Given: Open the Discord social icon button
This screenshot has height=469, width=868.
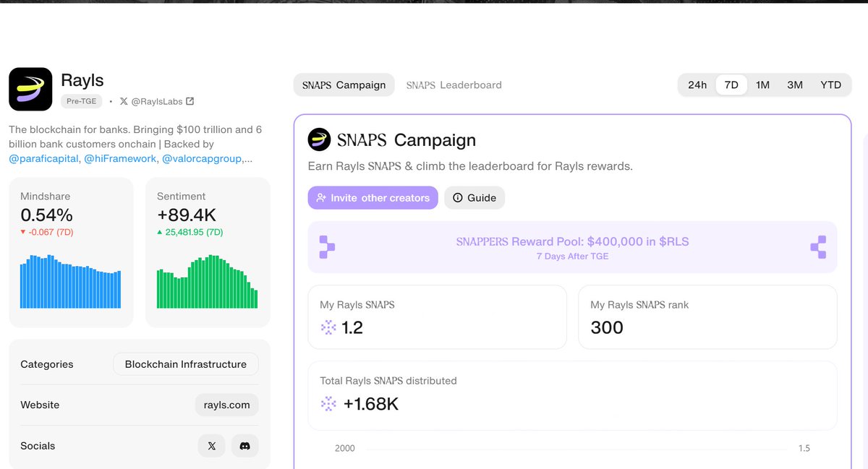Looking at the screenshot, I should [244, 446].
